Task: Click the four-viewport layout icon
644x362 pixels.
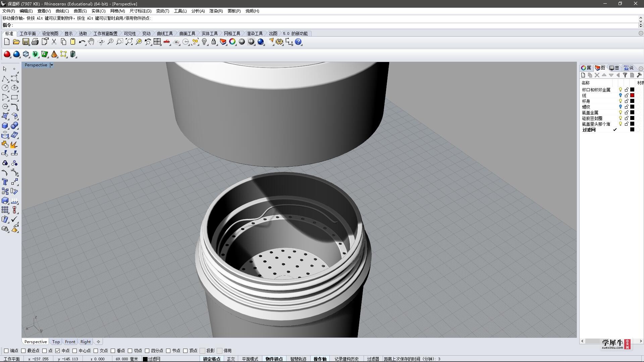Action: click(x=157, y=42)
